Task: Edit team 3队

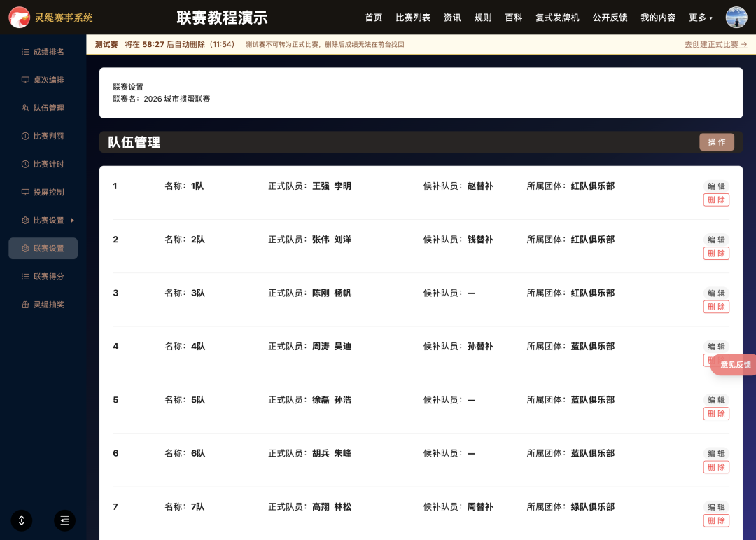Action: 717,293
